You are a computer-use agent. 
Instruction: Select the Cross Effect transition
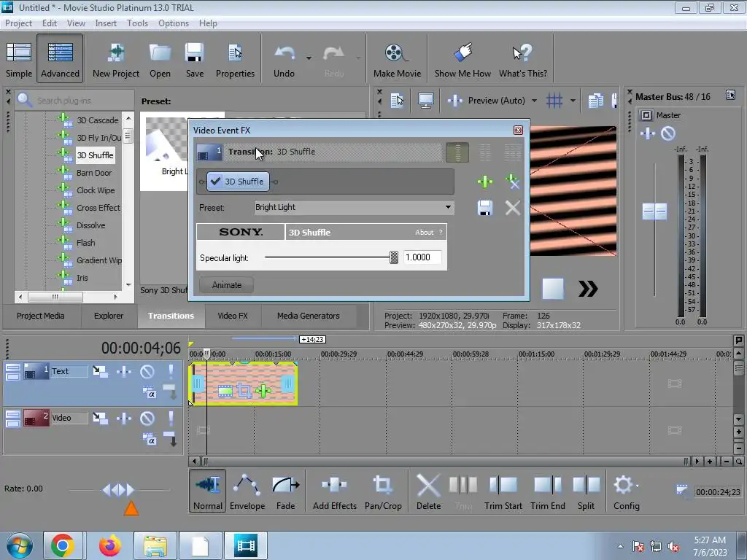pyautogui.click(x=98, y=208)
